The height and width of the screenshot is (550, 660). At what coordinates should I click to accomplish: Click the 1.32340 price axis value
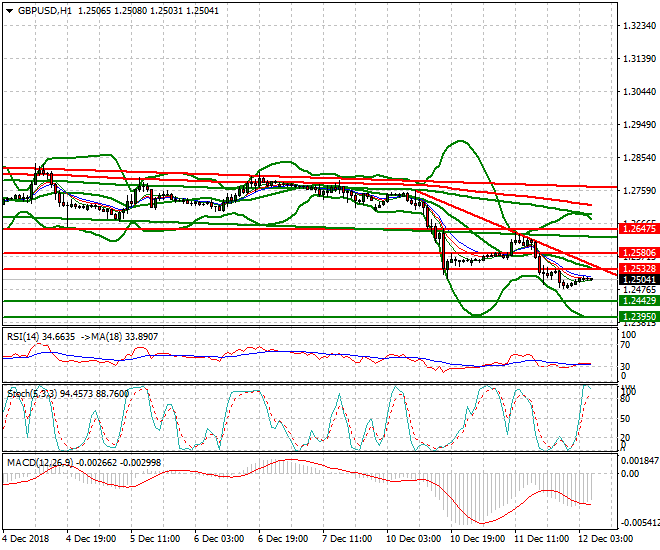pyautogui.click(x=637, y=26)
